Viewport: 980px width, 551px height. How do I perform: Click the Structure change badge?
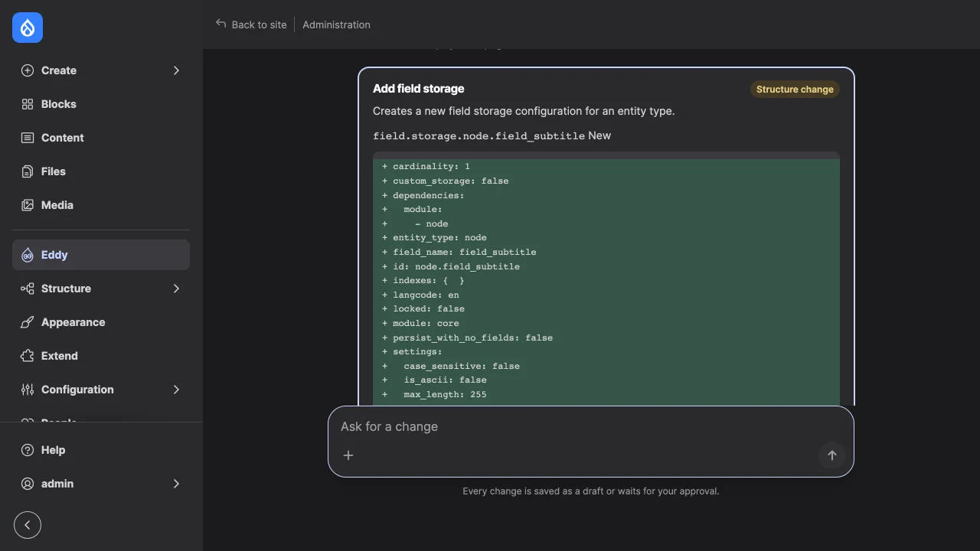point(795,90)
